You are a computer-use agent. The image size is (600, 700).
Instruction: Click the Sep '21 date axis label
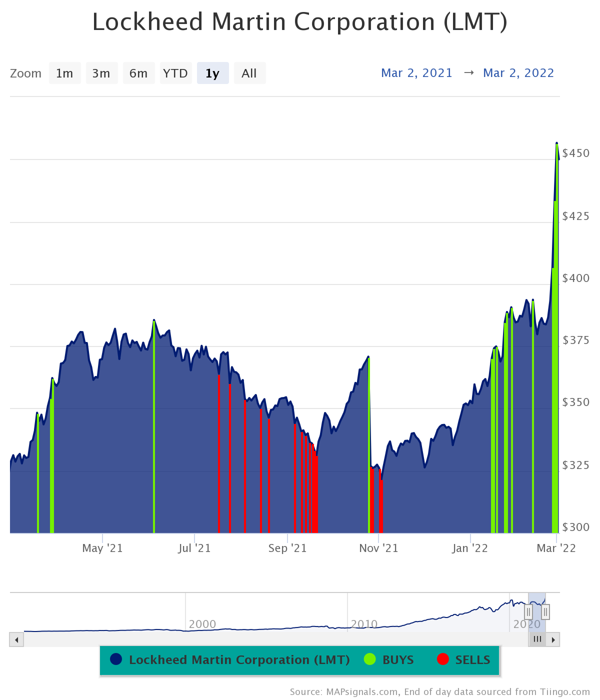point(287,548)
